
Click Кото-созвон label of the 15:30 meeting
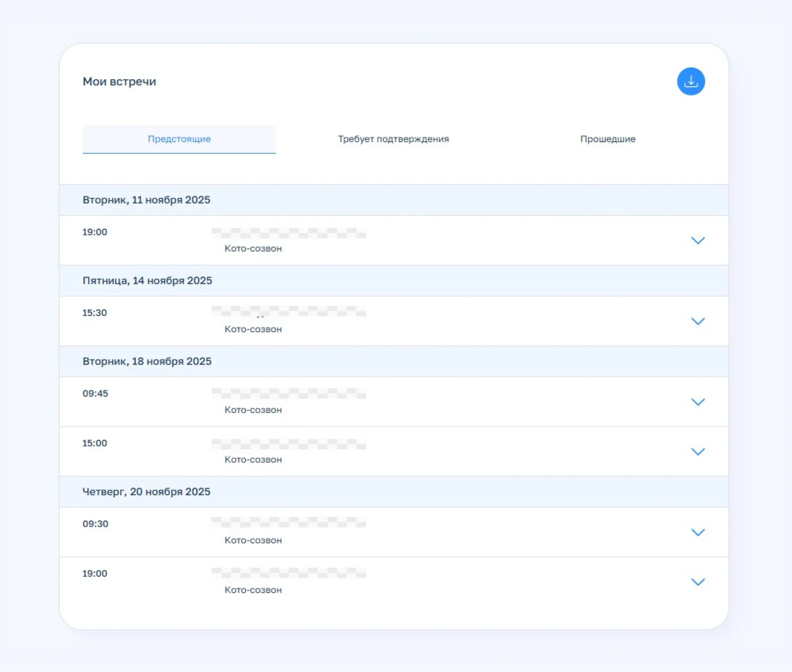tap(253, 329)
